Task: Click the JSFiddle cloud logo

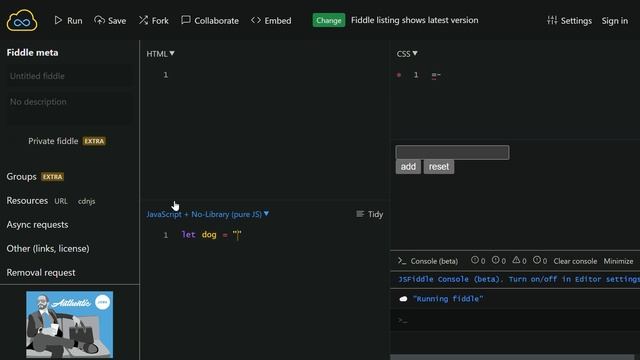Action: tap(22, 20)
